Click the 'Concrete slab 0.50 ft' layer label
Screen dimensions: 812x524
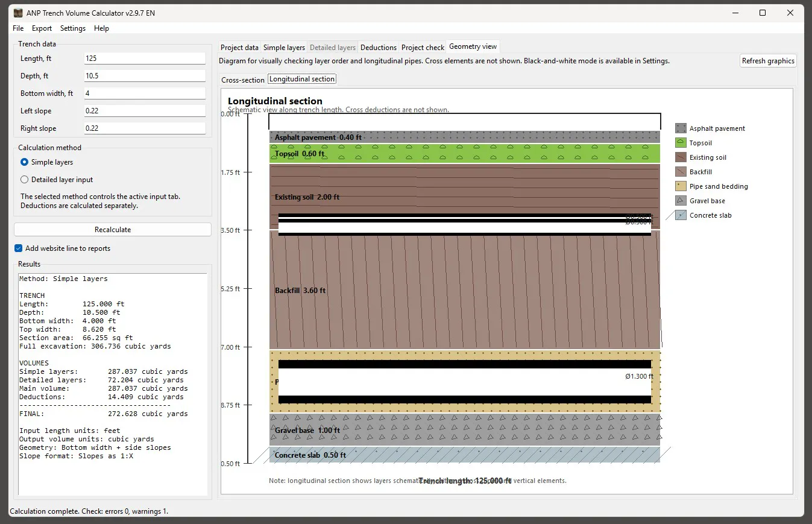point(310,455)
